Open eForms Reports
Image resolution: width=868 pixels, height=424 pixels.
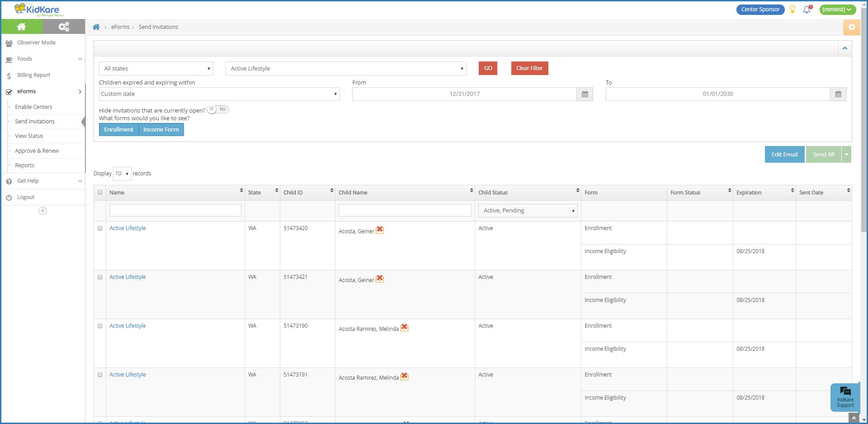pyautogui.click(x=24, y=165)
